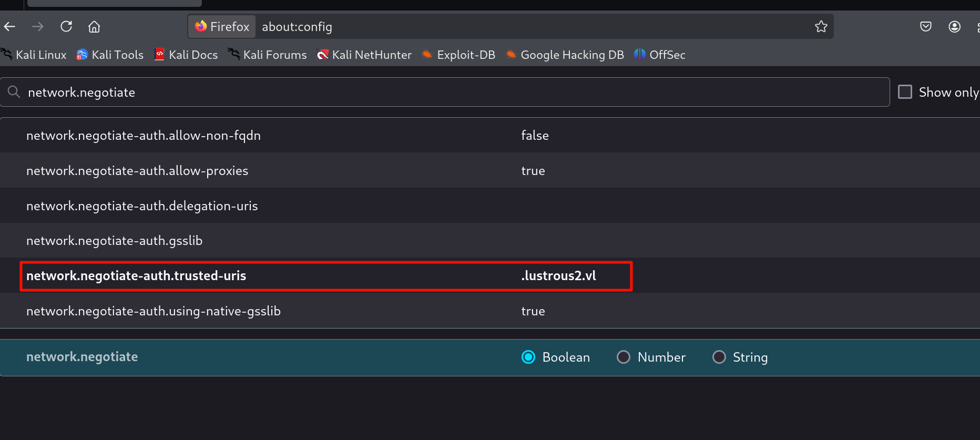Click the Firefox identity badge in address bar

(222, 26)
